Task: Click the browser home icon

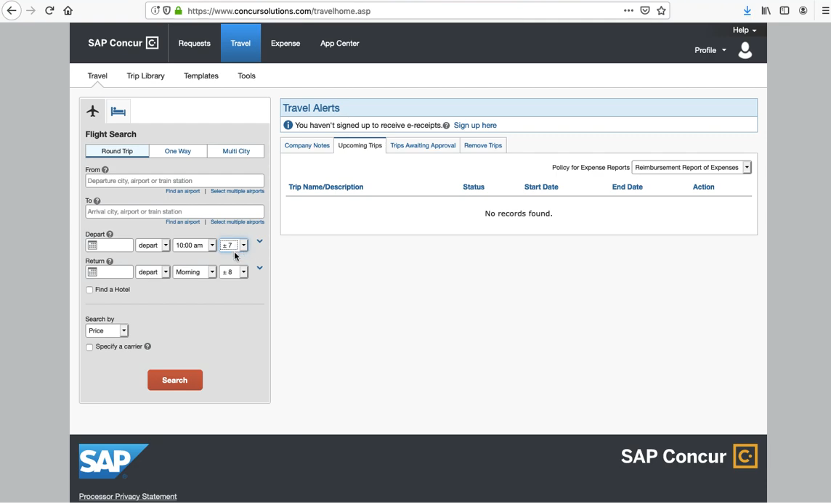Action: pos(68,11)
